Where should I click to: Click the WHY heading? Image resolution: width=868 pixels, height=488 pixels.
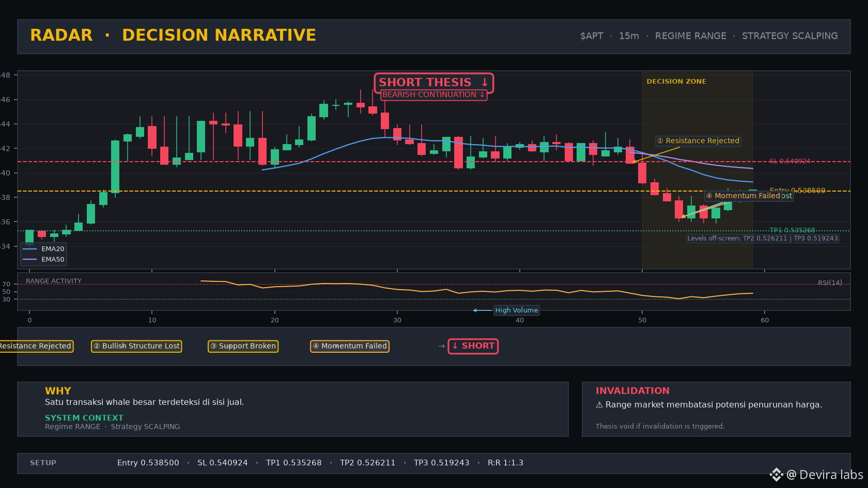58,391
